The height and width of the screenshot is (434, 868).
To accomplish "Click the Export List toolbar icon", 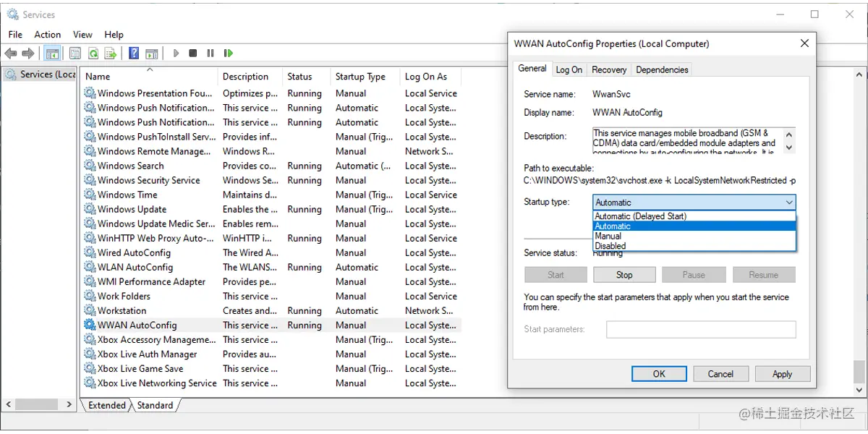I will click(x=111, y=53).
